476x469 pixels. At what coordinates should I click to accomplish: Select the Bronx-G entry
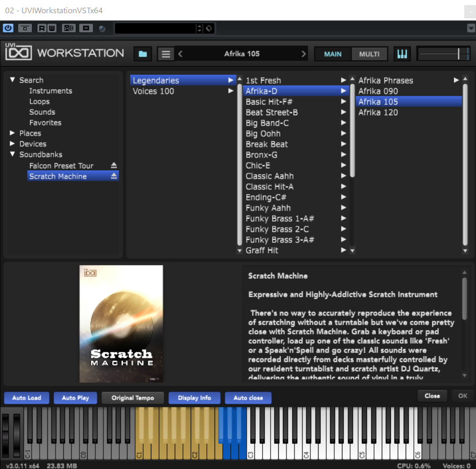coord(296,154)
